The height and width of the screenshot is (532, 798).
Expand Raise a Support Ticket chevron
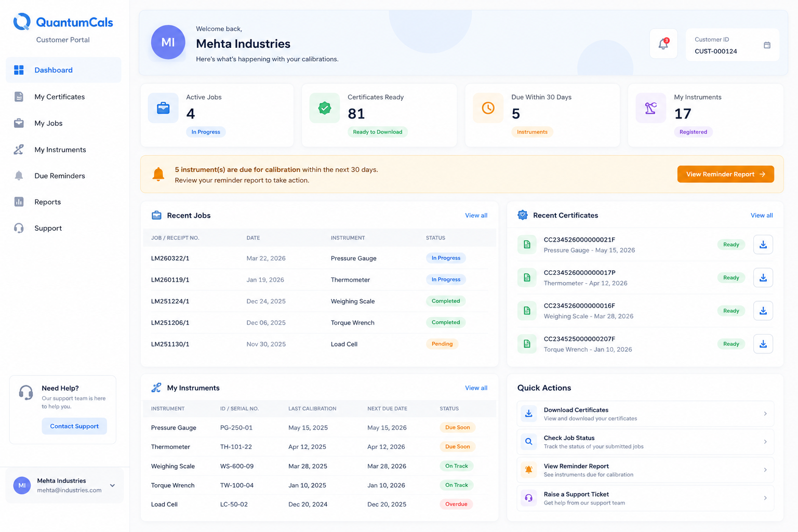765,498
